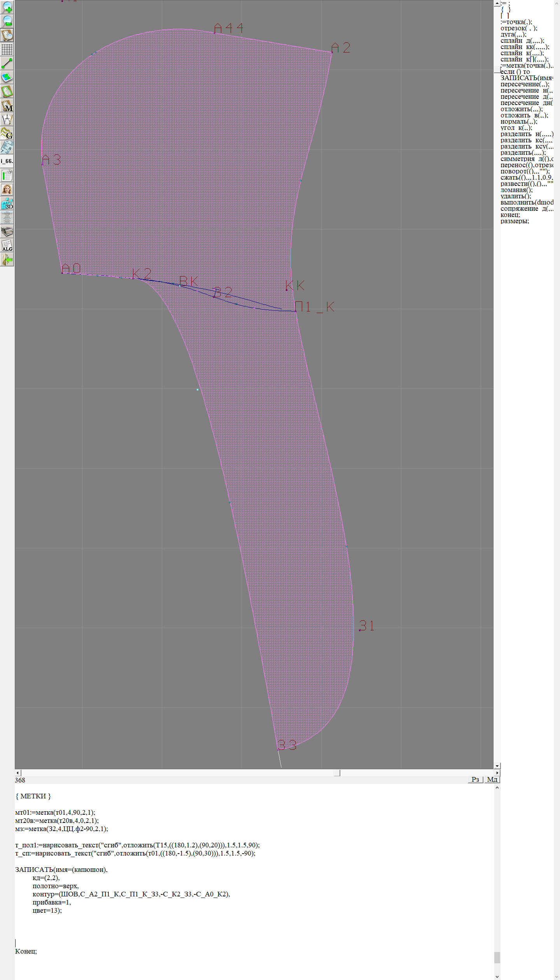This screenshot has width=560, height=980.
Task: Click the compass drafting tool icon
Action: point(7,119)
